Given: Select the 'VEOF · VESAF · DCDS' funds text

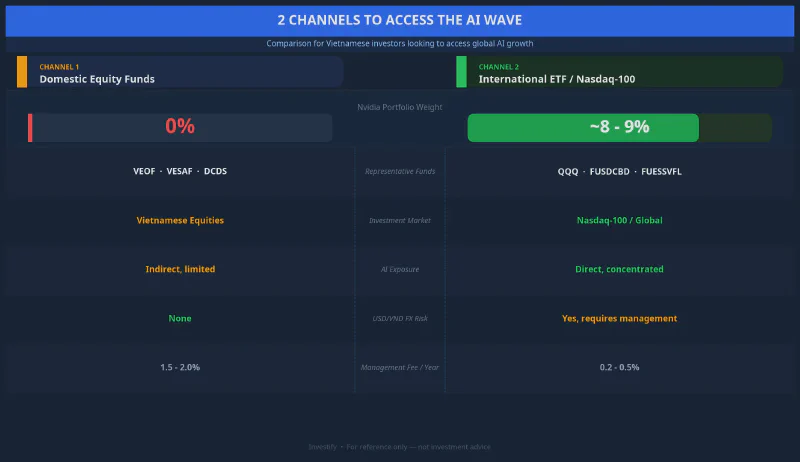Looking at the screenshot, I should click(180, 171).
